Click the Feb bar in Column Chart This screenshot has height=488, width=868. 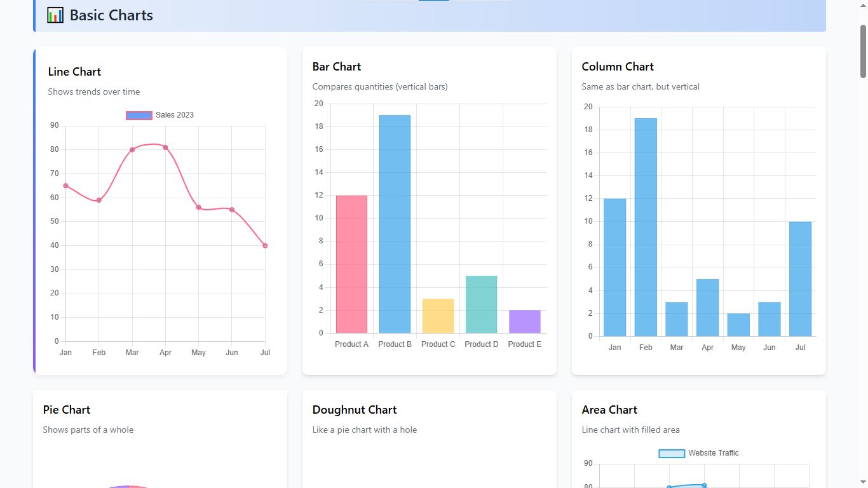[x=646, y=227]
